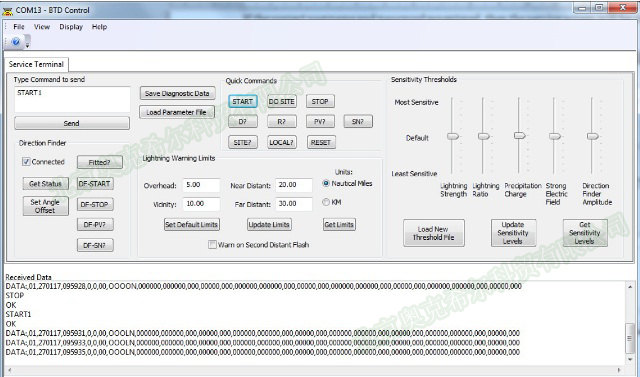Click the blue help icon in toolbar

pyautogui.click(x=16, y=42)
